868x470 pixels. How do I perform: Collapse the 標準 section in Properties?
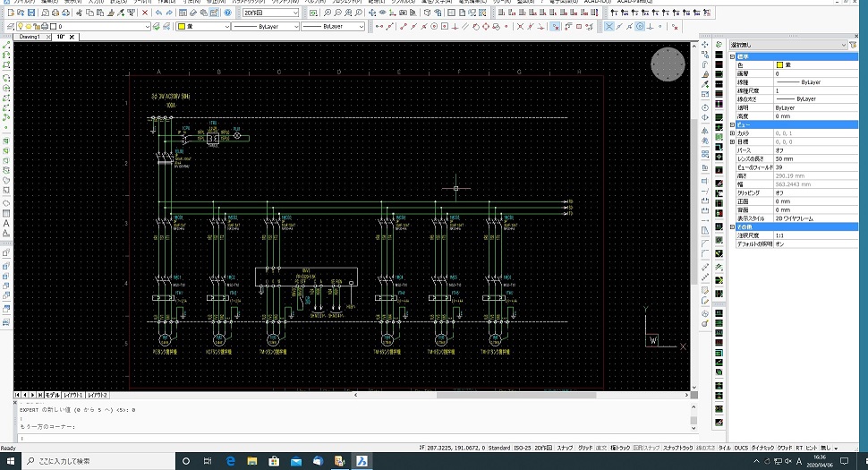(732, 56)
